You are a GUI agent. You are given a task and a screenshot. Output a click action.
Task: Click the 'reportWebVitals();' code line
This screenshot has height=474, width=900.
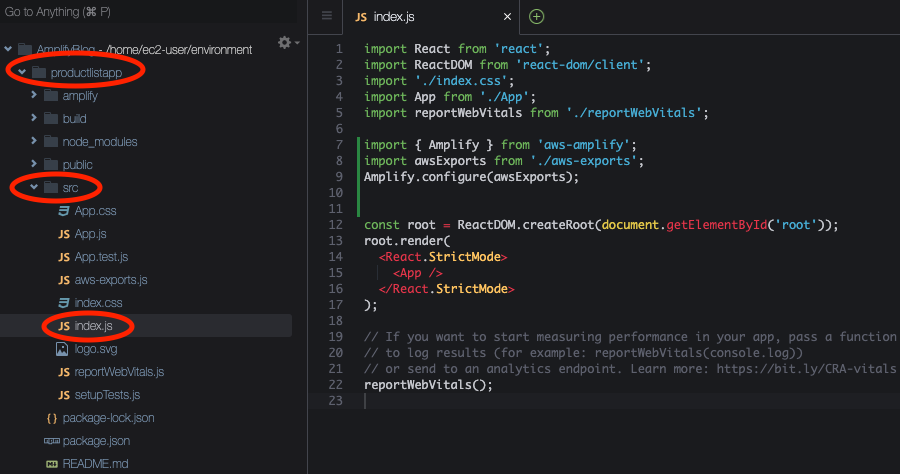[428, 384]
